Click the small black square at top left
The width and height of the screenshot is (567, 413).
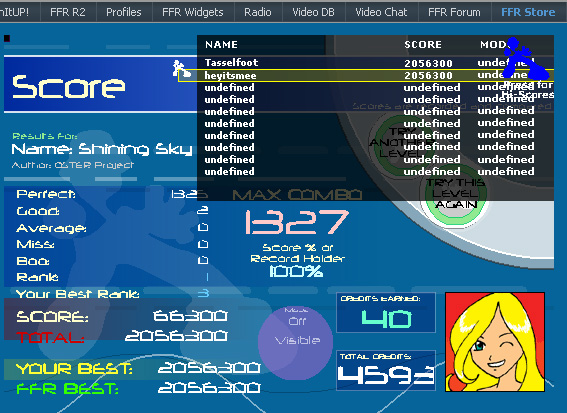(7, 38)
